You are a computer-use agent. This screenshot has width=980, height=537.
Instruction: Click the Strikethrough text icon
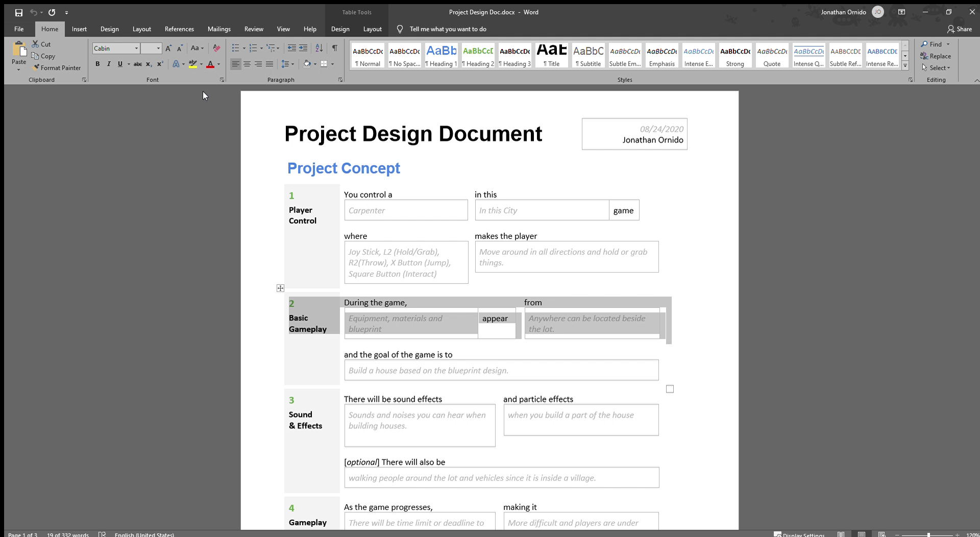tap(137, 64)
